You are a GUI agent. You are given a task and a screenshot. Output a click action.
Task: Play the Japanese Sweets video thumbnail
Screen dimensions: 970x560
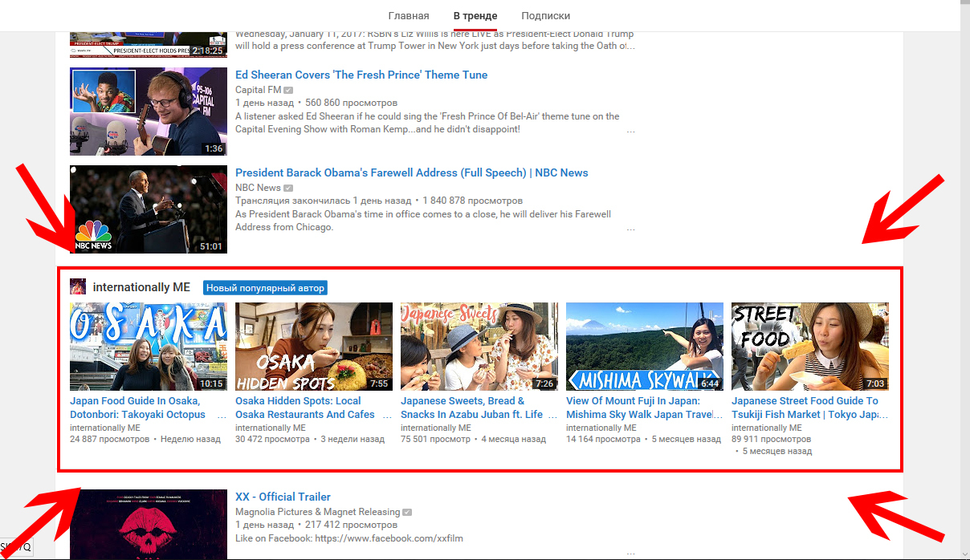tap(479, 347)
